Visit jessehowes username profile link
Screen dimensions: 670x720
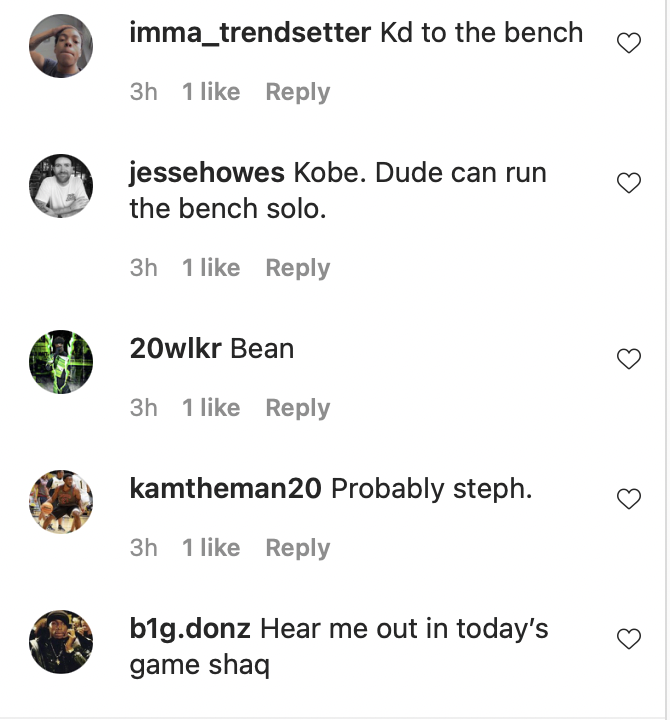[x=207, y=172]
